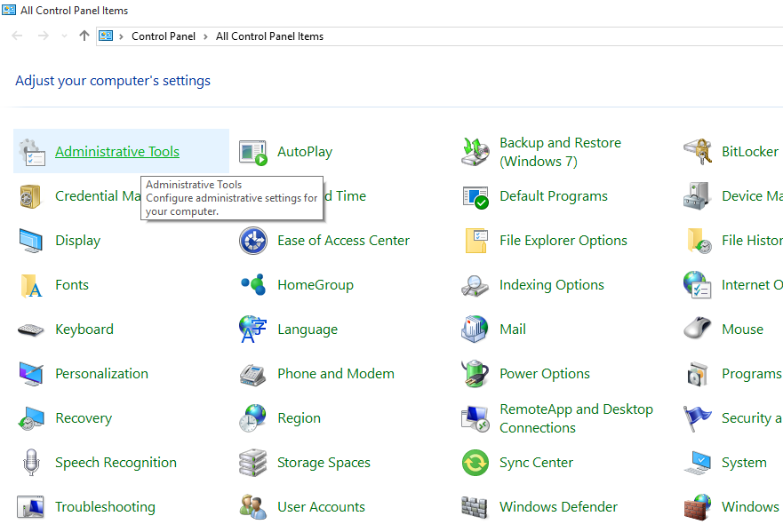Viewport: 783px width, 532px height.
Task: Click the Language icon
Action: [252, 330]
